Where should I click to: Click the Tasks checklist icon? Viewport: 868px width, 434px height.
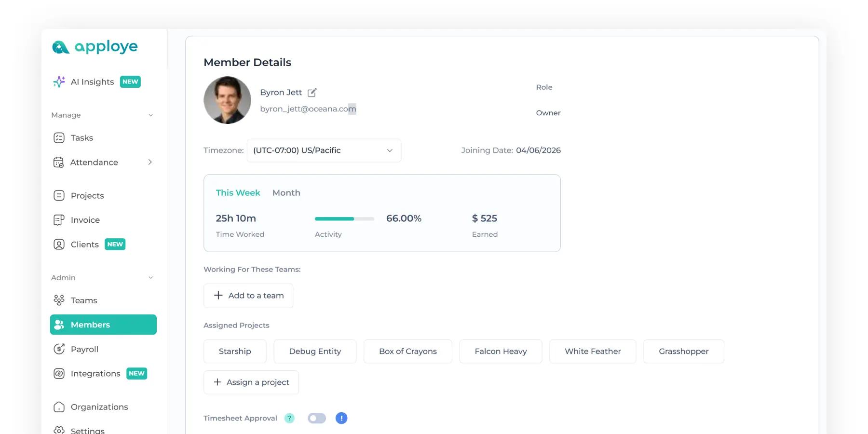click(59, 138)
